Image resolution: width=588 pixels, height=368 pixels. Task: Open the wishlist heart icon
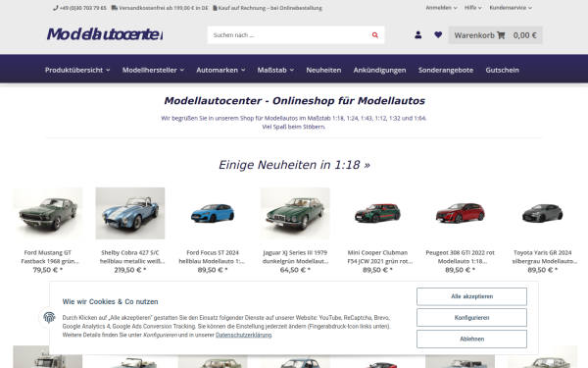click(438, 35)
